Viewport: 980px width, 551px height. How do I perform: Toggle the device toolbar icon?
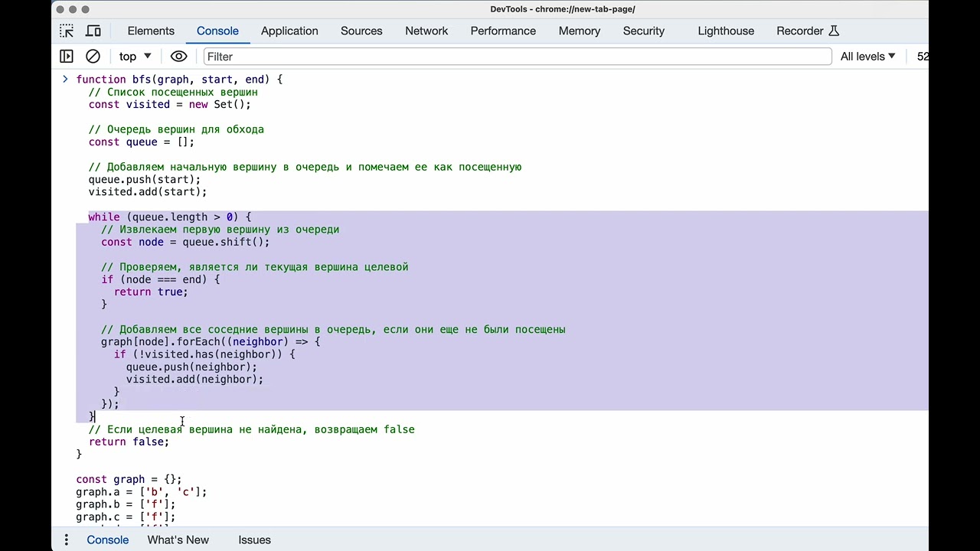[x=93, y=31]
